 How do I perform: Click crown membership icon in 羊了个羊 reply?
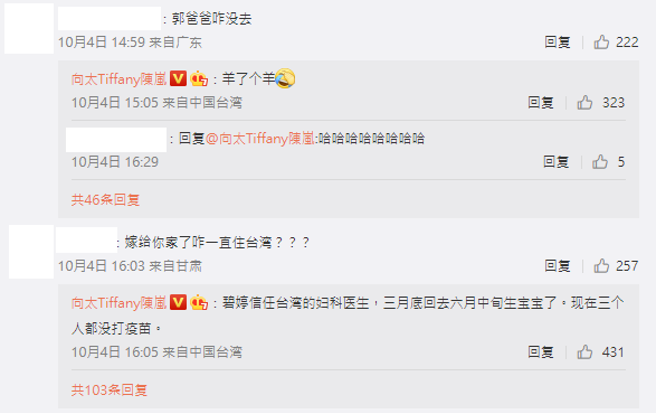(199, 79)
